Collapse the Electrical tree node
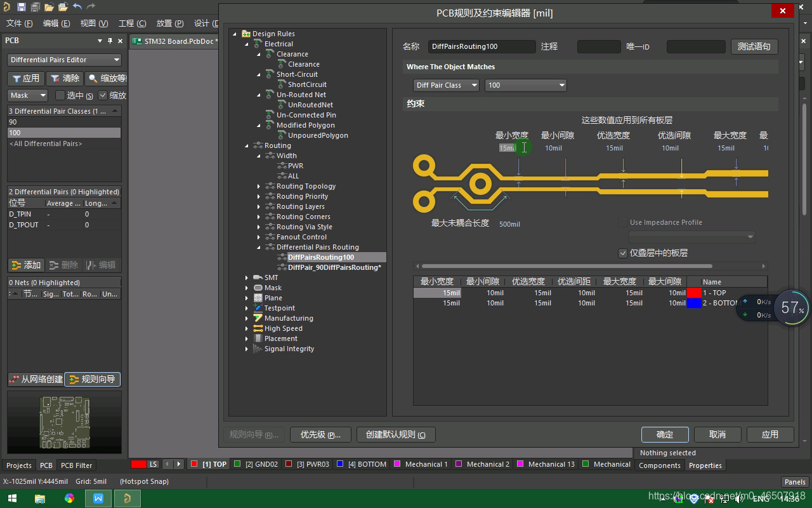812x508 pixels. tap(247, 44)
